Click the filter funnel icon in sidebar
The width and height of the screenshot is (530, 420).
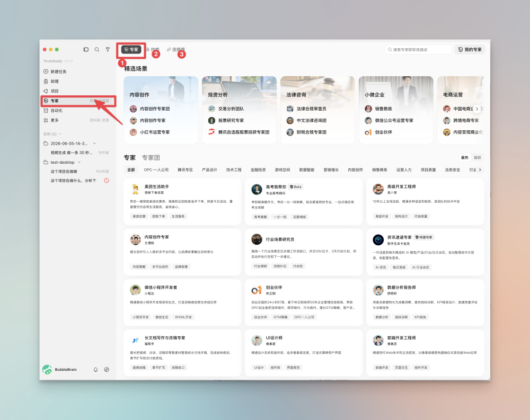pos(108,49)
